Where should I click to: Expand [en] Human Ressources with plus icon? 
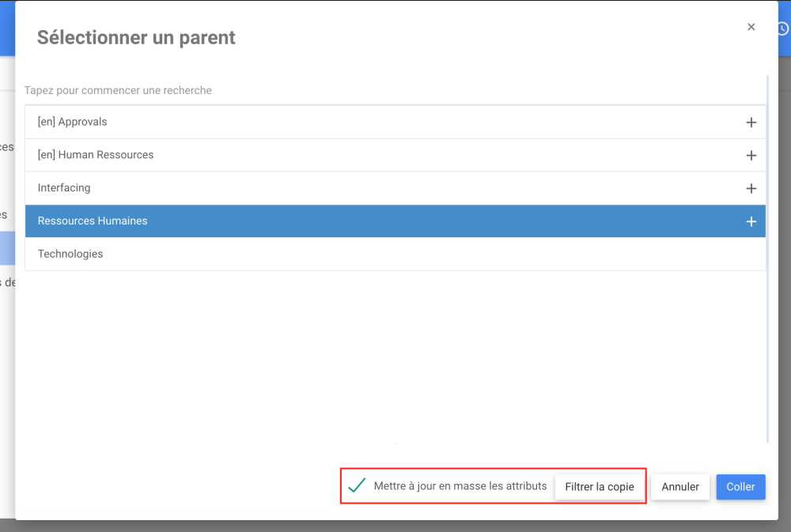(x=751, y=156)
